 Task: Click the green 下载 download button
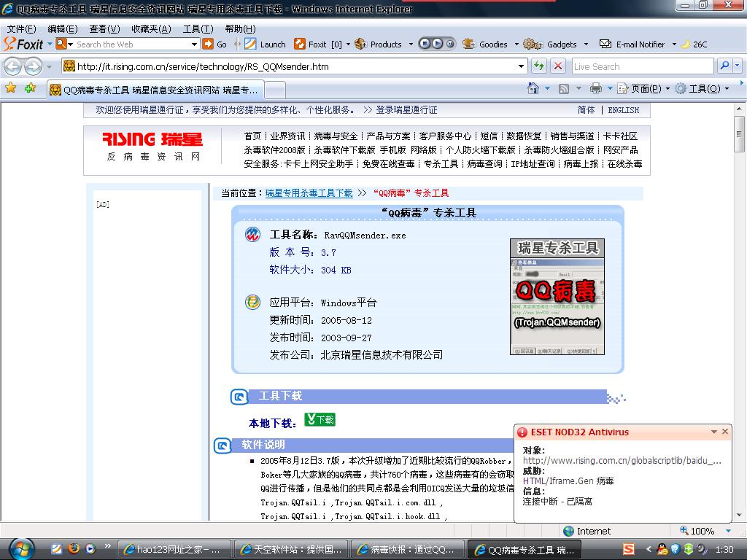[x=320, y=420]
